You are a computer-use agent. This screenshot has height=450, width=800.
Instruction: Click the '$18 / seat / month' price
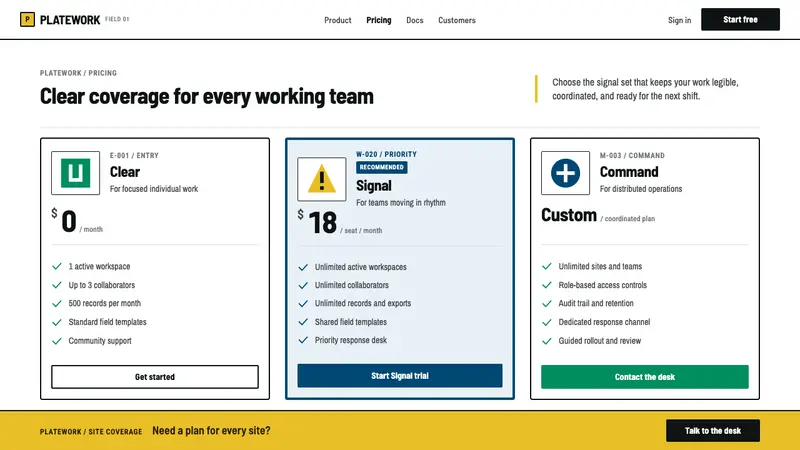[340, 223]
